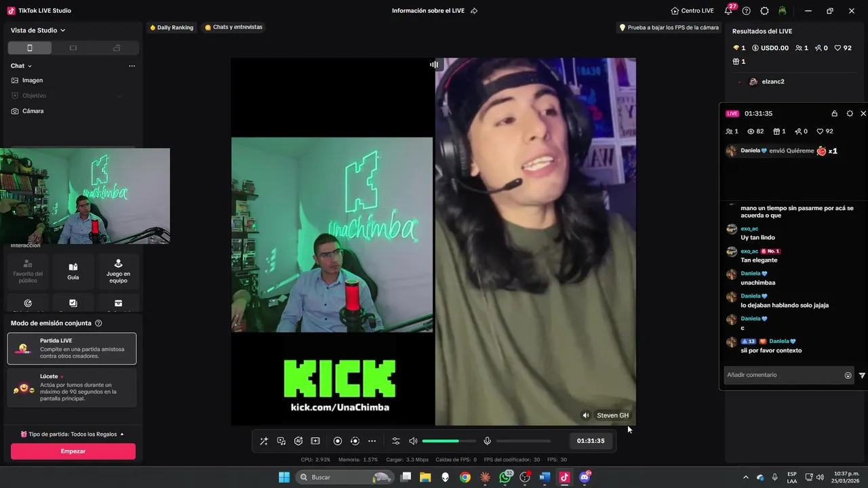The width and height of the screenshot is (868, 488).
Task: Open the three-dots more options in toolbar
Action: click(372, 441)
